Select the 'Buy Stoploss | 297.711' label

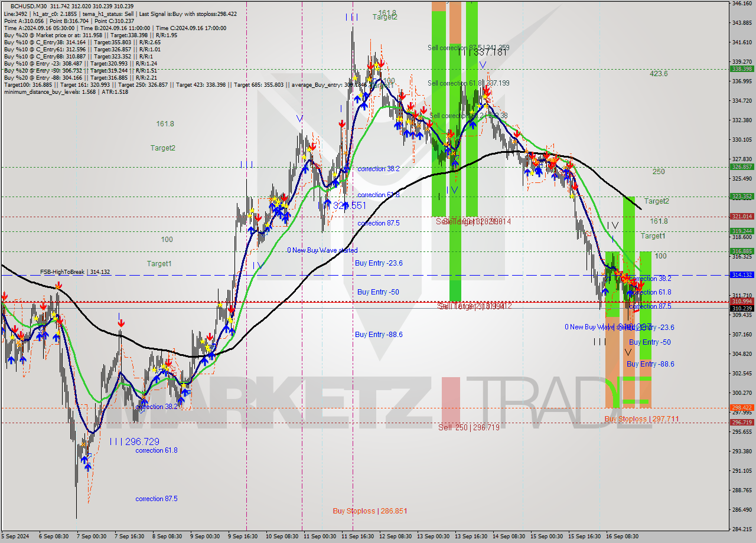(641, 419)
